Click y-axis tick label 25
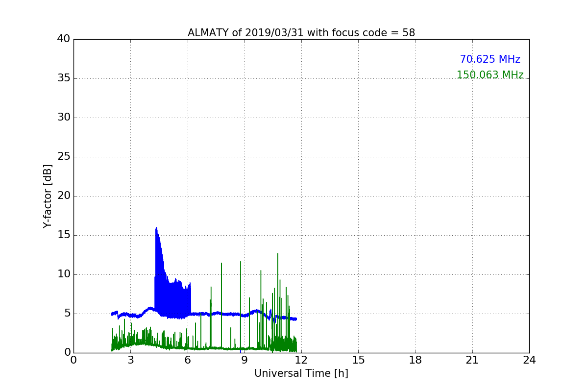588x392 pixels. (x=64, y=157)
